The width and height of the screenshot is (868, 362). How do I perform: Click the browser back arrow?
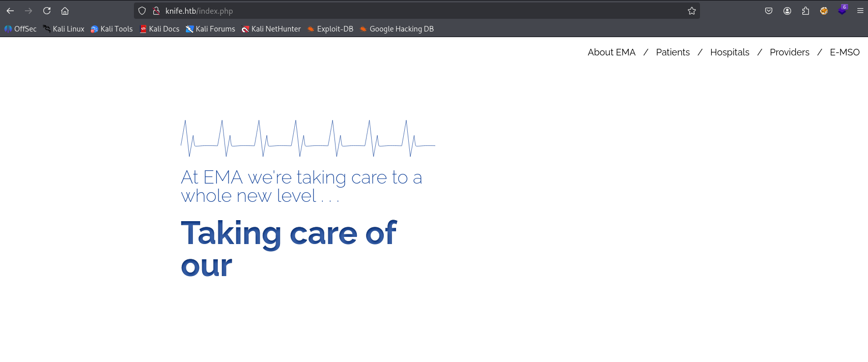(x=10, y=11)
